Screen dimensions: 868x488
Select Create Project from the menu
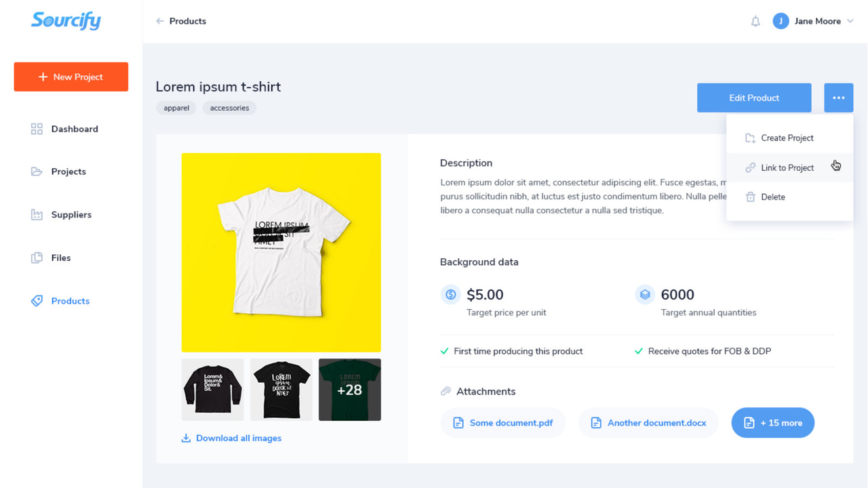pyautogui.click(x=787, y=138)
